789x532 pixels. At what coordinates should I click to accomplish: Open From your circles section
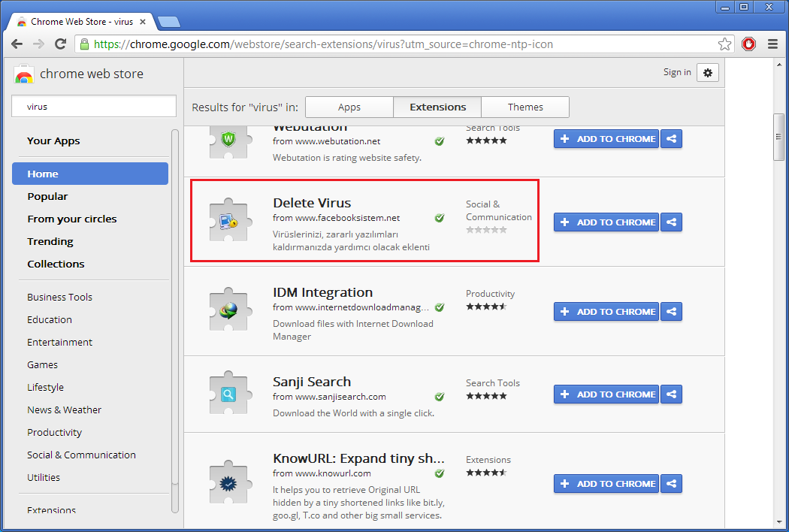point(72,219)
